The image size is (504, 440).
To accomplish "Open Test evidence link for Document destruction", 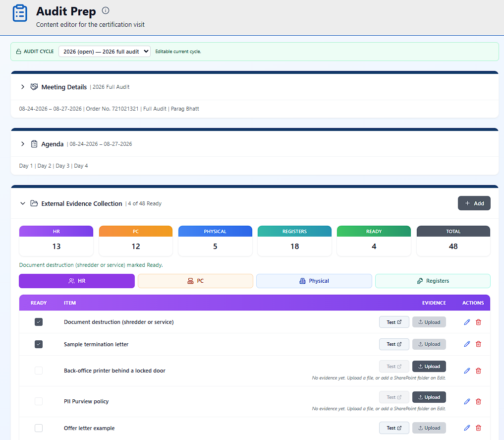I will (394, 322).
